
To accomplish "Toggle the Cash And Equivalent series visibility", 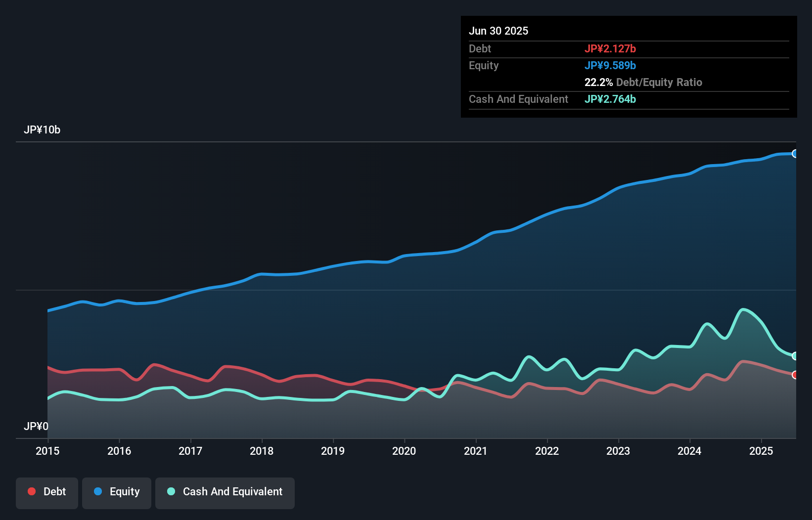I will 225,492.
